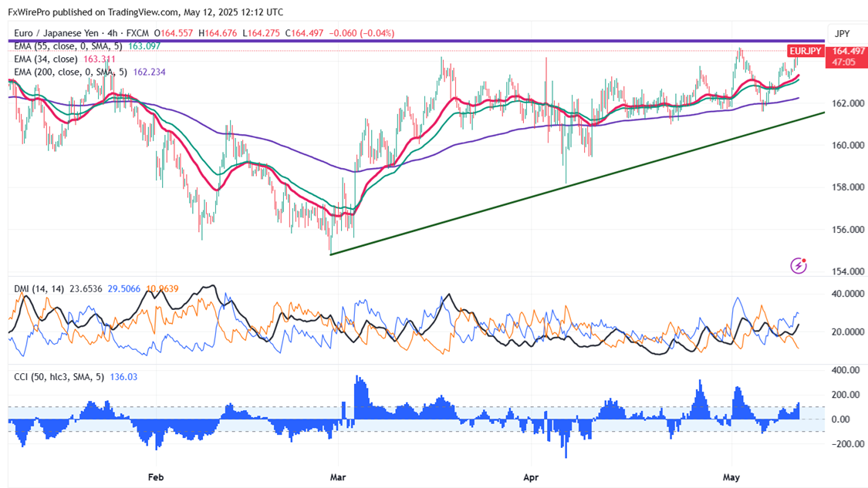Click the 200.00 CCI axis label
868x488 pixels.
[x=846, y=395]
